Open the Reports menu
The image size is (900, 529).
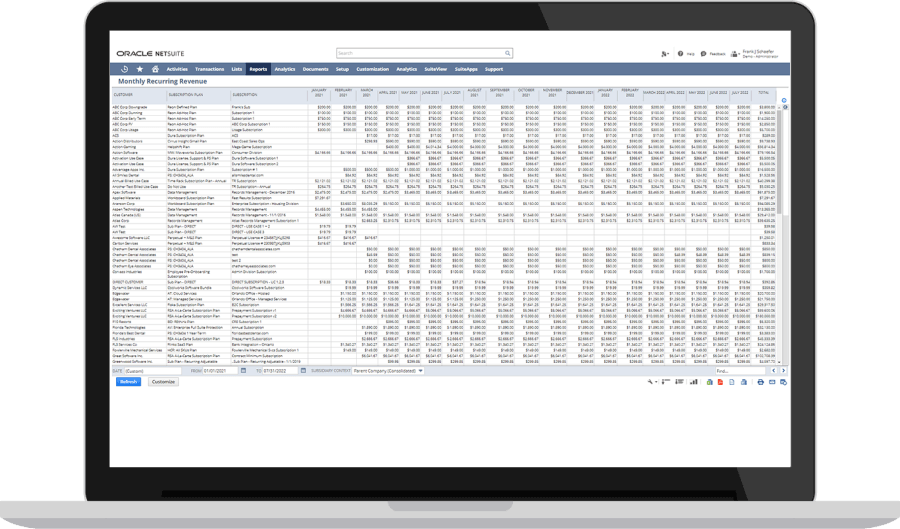coord(258,69)
